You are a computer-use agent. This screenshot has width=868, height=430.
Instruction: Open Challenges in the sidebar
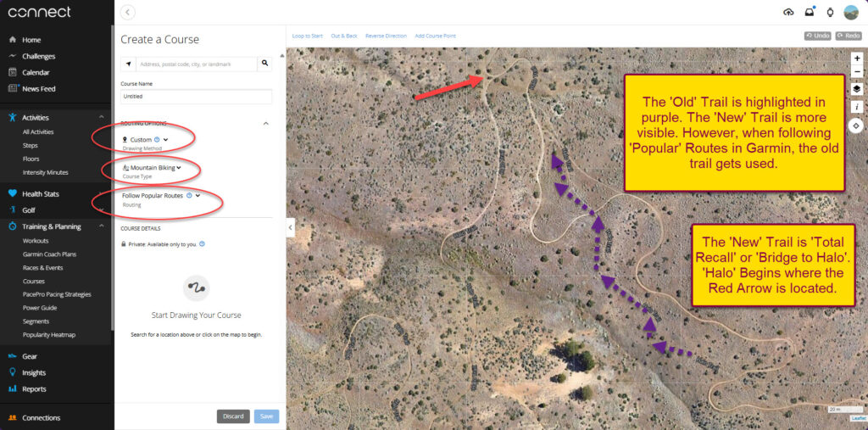click(x=38, y=56)
